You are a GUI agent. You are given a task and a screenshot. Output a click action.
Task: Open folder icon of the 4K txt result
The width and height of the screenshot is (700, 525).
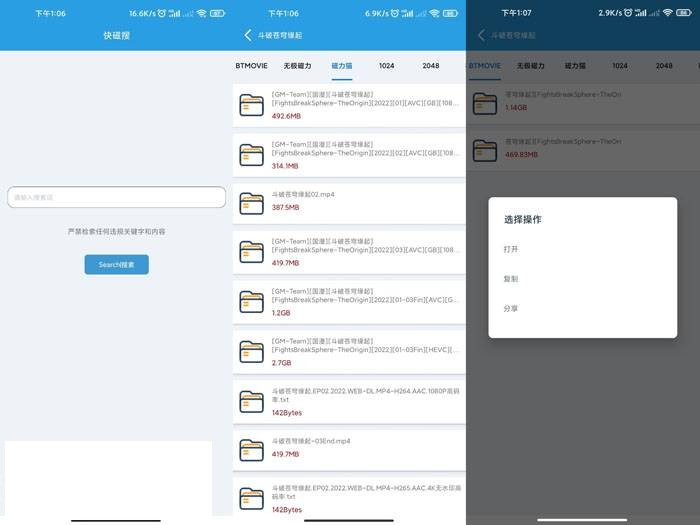[251, 498]
